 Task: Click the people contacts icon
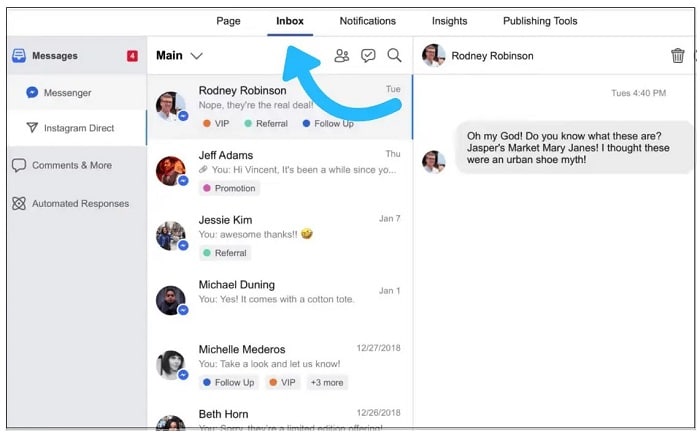(342, 55)
